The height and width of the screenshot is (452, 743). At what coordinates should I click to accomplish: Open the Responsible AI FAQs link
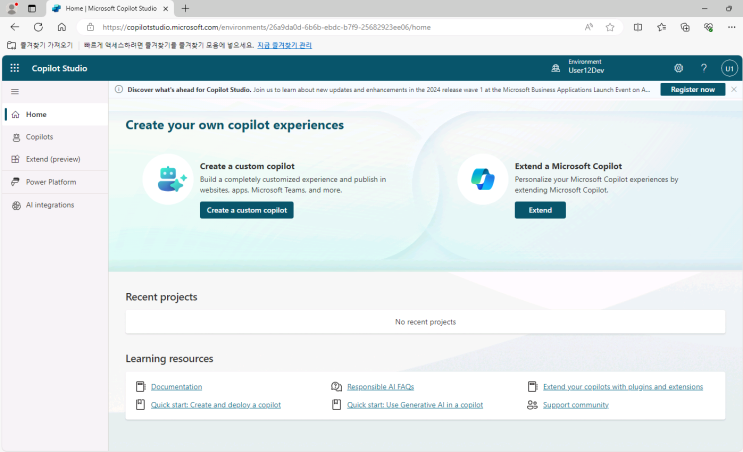(381, 387)
